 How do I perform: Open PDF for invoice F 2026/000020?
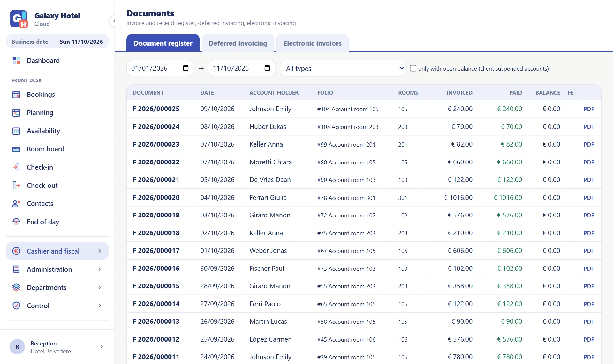[x=588, y=198]
